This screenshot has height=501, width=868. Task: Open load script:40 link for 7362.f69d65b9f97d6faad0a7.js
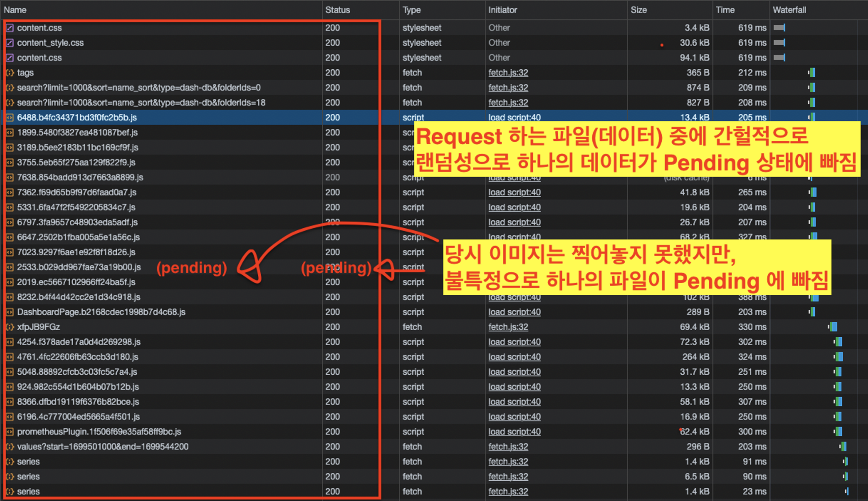point(514,192)
